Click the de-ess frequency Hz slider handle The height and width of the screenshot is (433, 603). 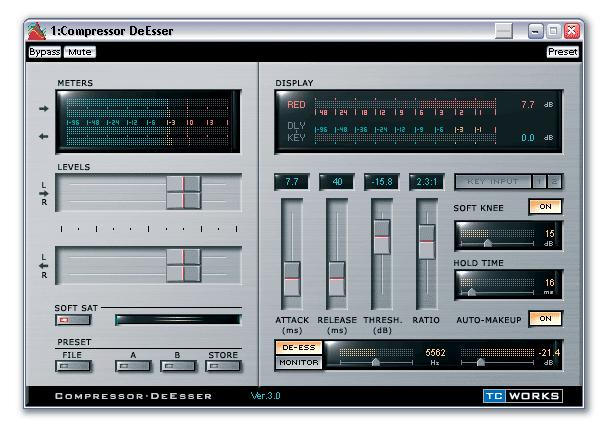[376, 362]
